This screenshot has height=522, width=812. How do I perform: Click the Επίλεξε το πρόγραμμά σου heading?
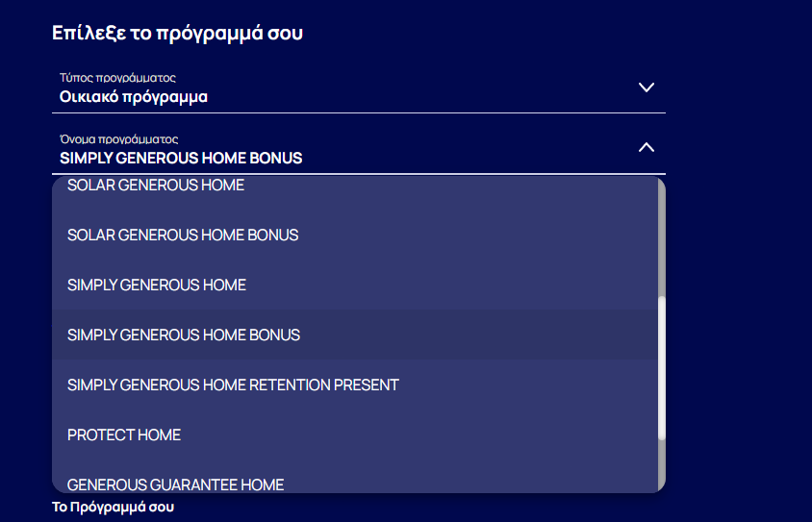coord(178,34)
